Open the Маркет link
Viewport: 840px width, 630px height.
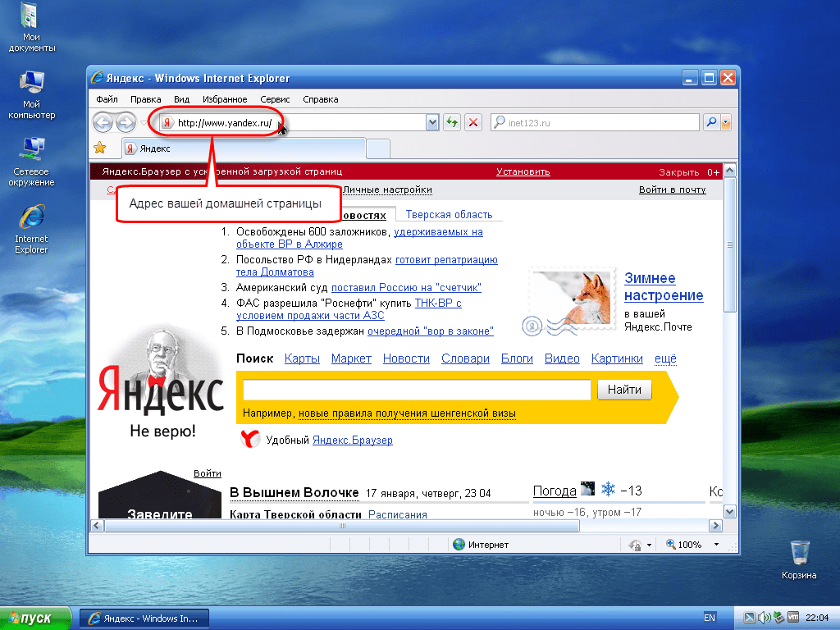(351, 358)
